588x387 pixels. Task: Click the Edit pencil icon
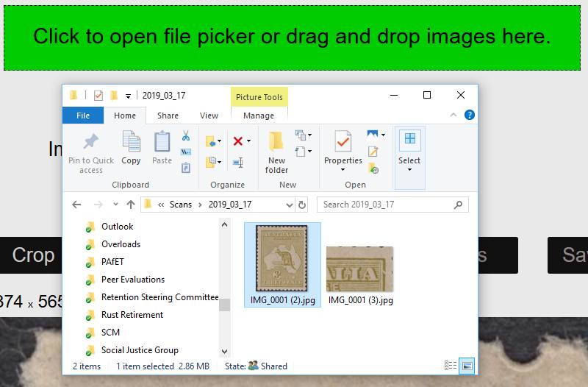pos(373,152)
